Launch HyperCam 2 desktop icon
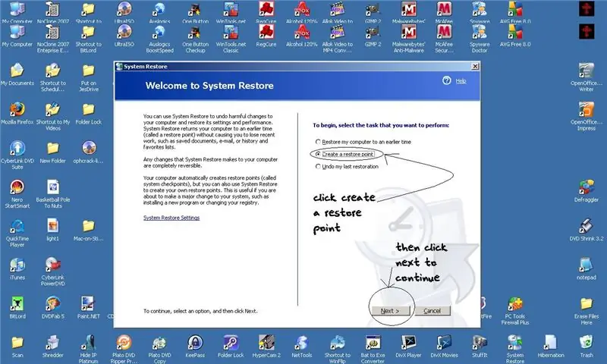Screen dimensions: 607x364 point(266,343)
